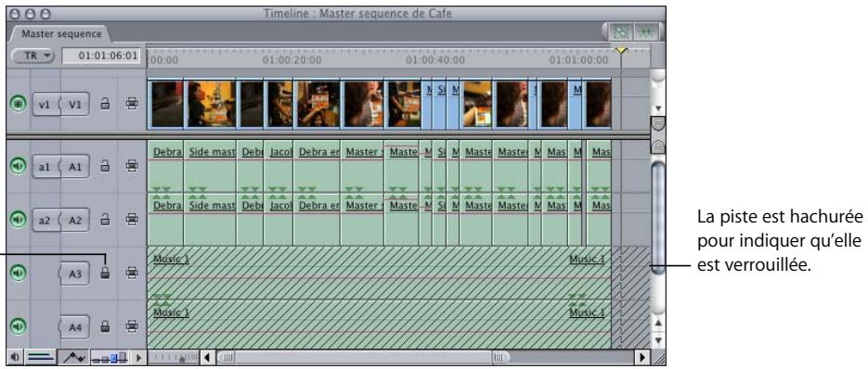This screenshot has height=369, width=868.
Task: Select the first video clip thumbnail in V1
Action: 165,104
